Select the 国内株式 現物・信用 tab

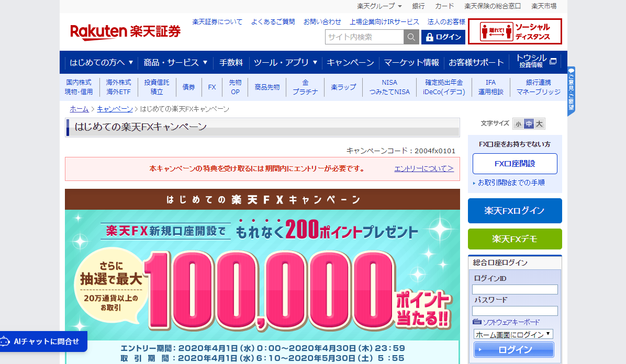pyautogui.click(x=79, y=87)
